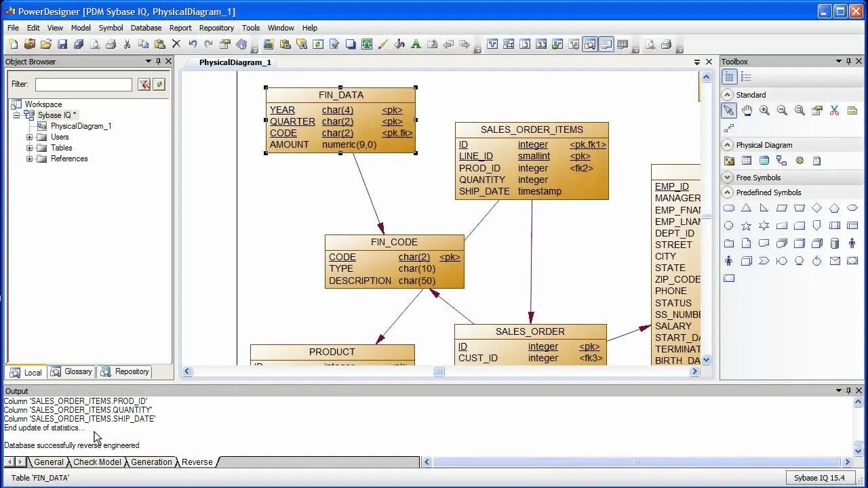Open the Repository menu
The width and height of the screenshot is (868, 488).
(x=216, y=28)
